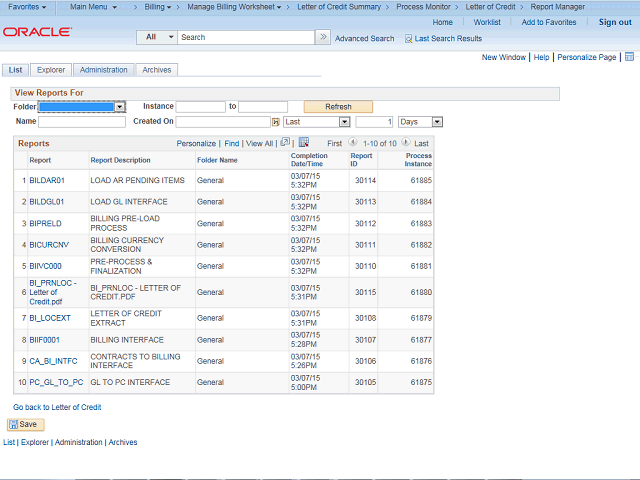Zoom the Reports grid in new window
The image size is (640, 480).
pos(285,143)
